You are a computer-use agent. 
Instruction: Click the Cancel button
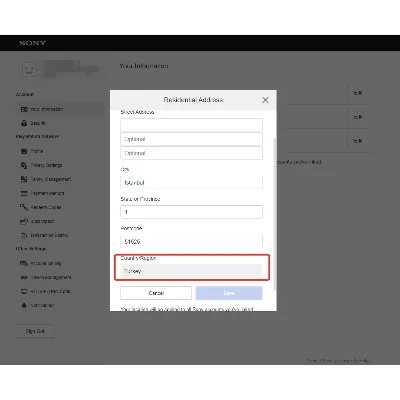(156, 293)
